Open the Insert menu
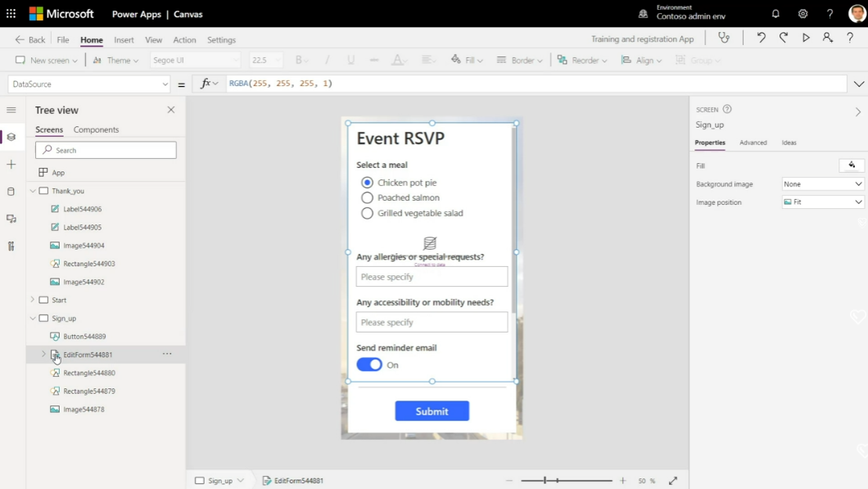This screenshot has height=489, width=868. click(124, 40)
